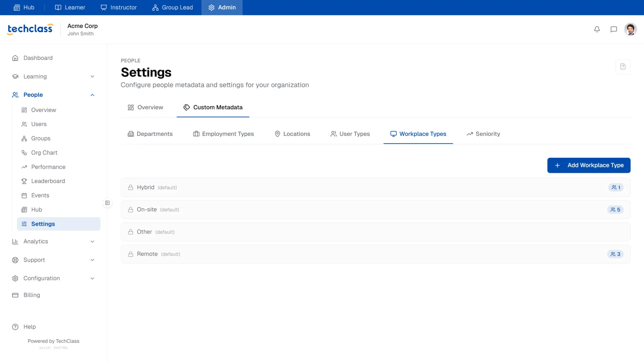Click the Performance trend icon in sidebar
This screenshot has width=644, height=362.
(x=24, y=167)
